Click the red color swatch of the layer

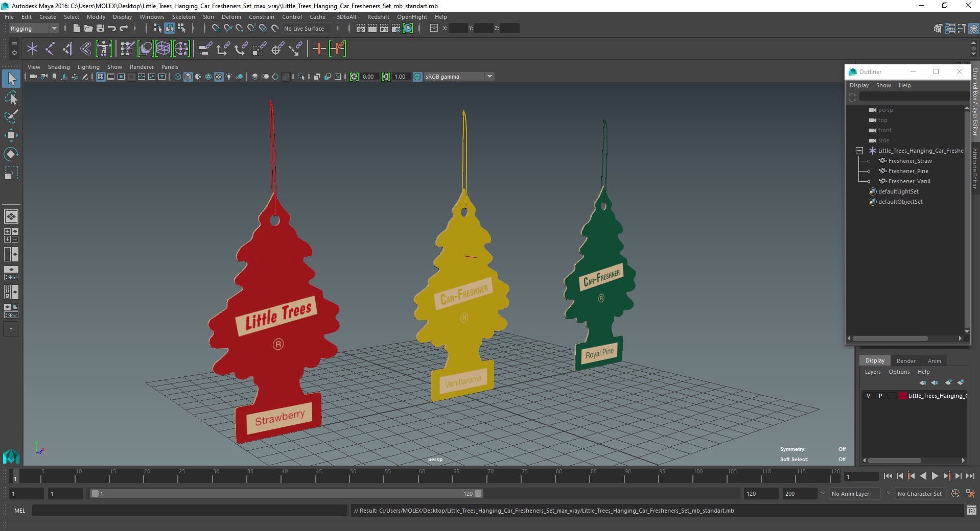903,396
